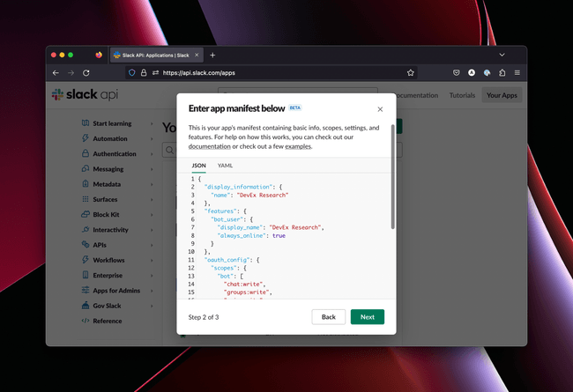Open the extensions puzzle icon
Viewport: 573px width, 392px height.
point(502,73)
